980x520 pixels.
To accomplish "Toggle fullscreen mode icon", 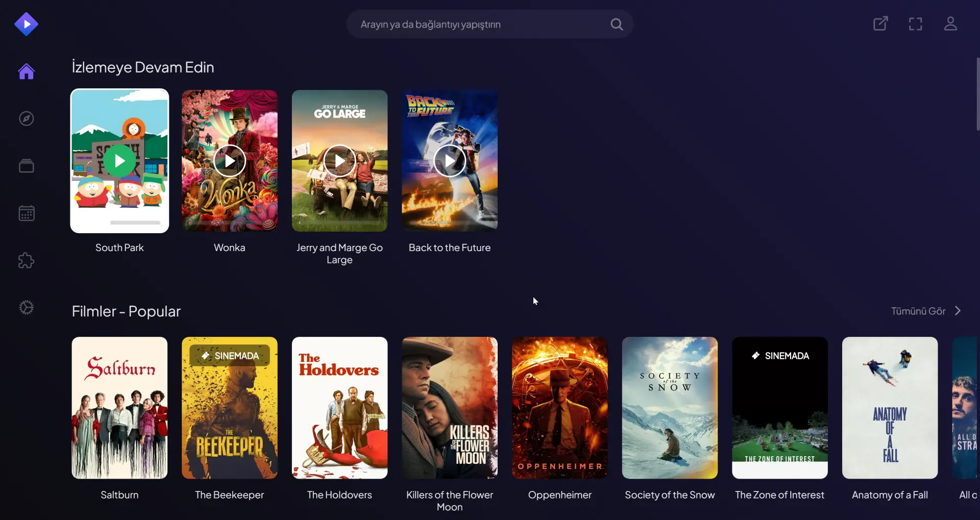I will point(916,24).
